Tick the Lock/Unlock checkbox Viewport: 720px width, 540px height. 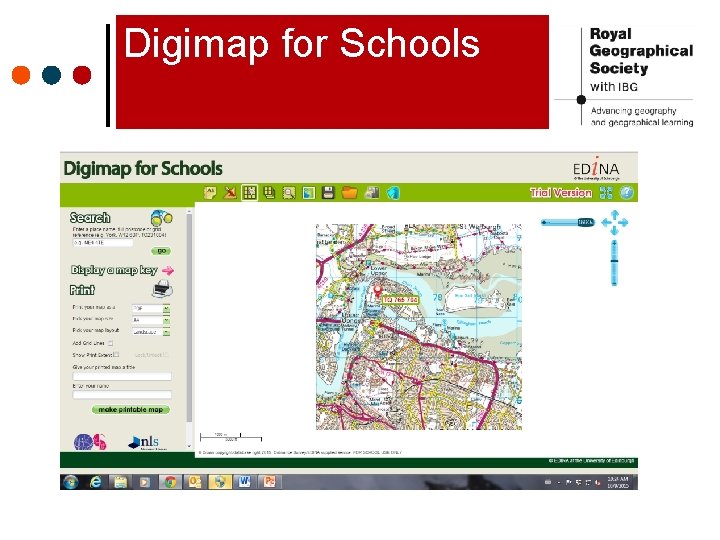coord(166,354)
